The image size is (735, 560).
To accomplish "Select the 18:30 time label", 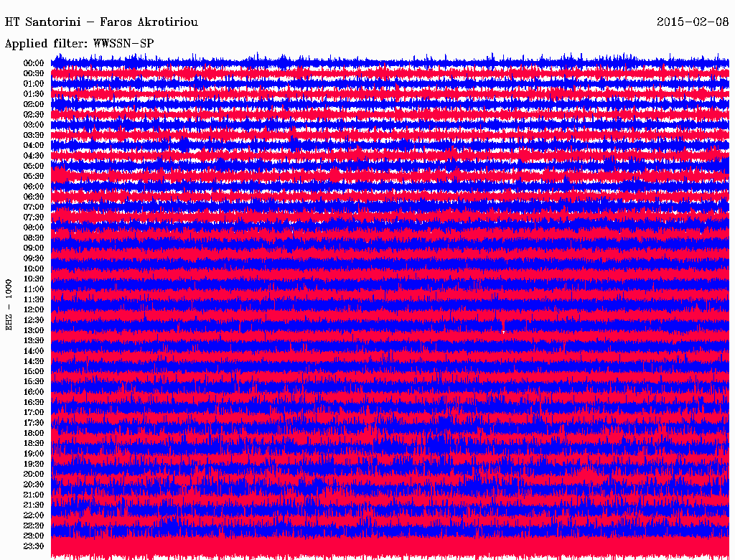I will click(x=34, y=443).
